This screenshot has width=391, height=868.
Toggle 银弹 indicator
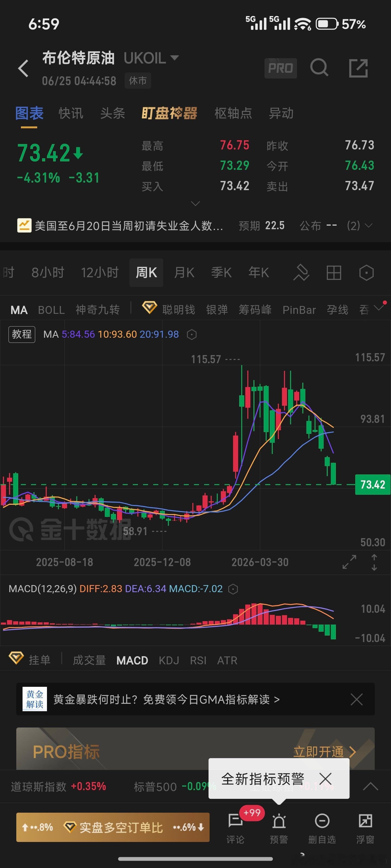point(217,310)
